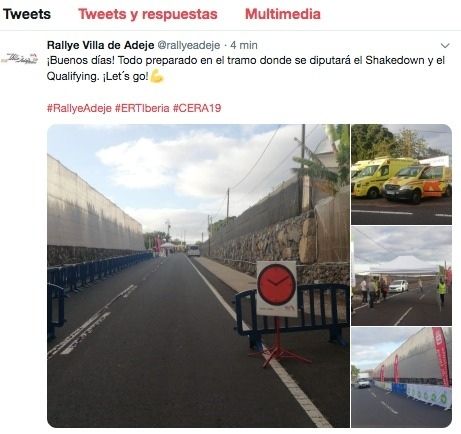Click the tweet text about the Shakedown
Image resolution: width=461 pixels, height=434 pixels.
246,68
